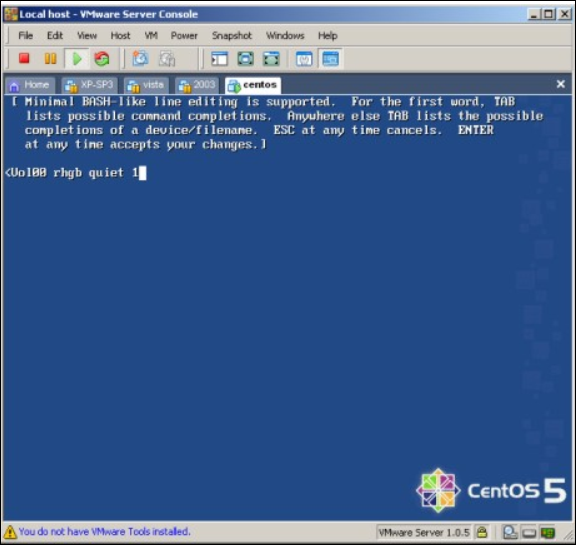The height and width of the screenshot is (545, 576).
Task: Open the VM menu
Action: [x=151, y=36]
